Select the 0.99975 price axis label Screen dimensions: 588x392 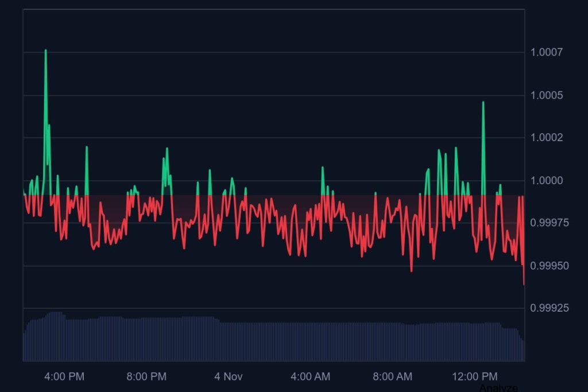(548, 223)
